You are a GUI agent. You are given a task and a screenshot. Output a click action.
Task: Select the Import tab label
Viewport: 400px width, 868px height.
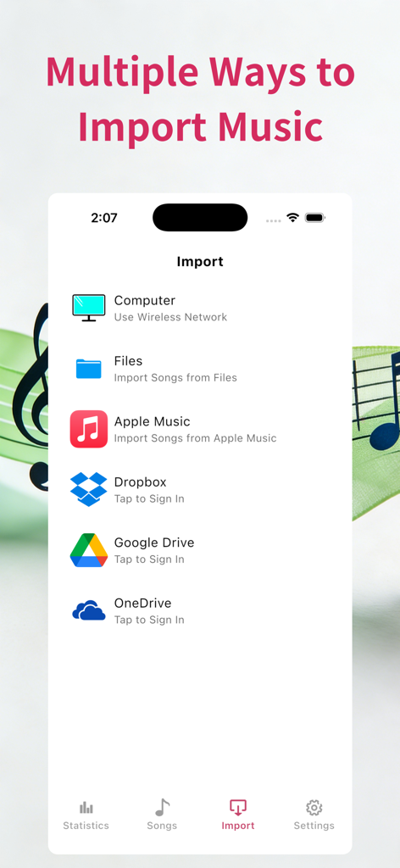(x=238, y=826)
